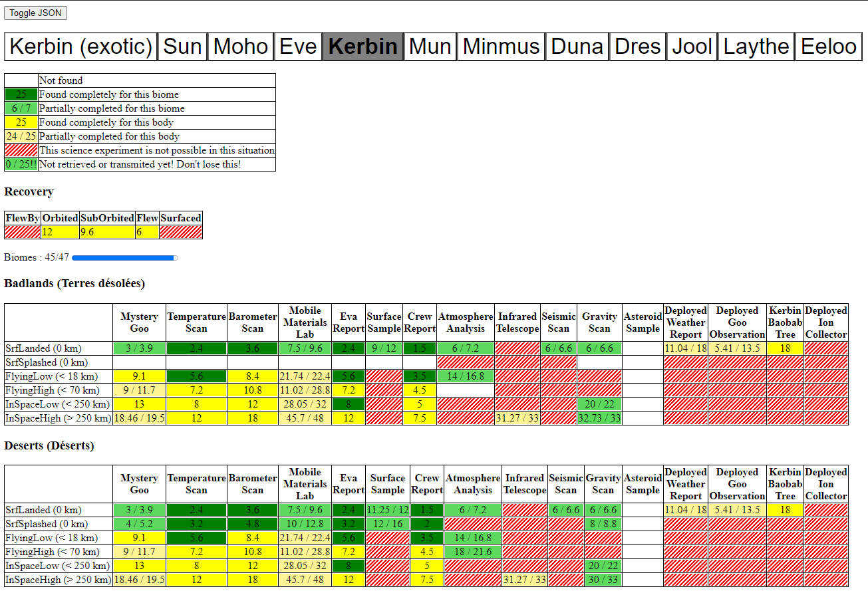Select the active Kerbin tab
This screenshot has height=599, width=868.
[363, 47]
